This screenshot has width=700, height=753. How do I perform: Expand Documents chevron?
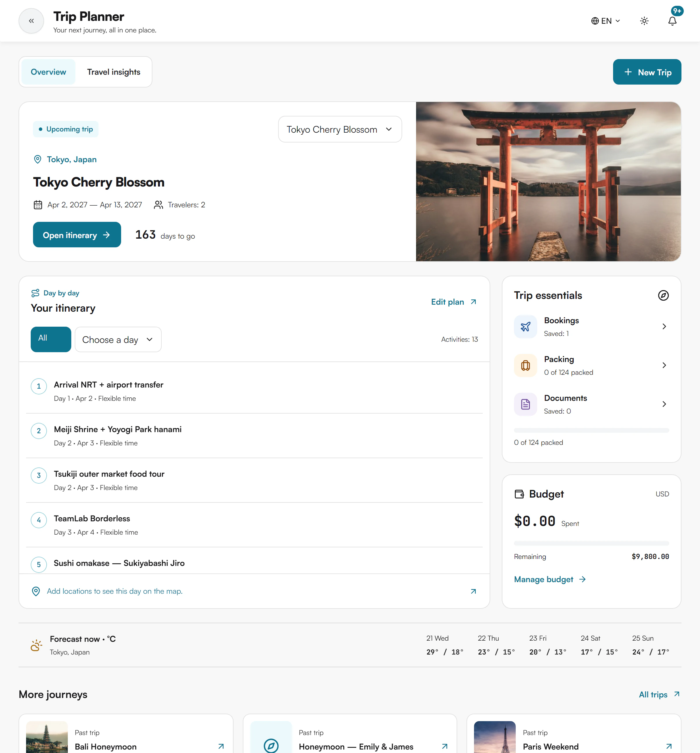point(664,404)
